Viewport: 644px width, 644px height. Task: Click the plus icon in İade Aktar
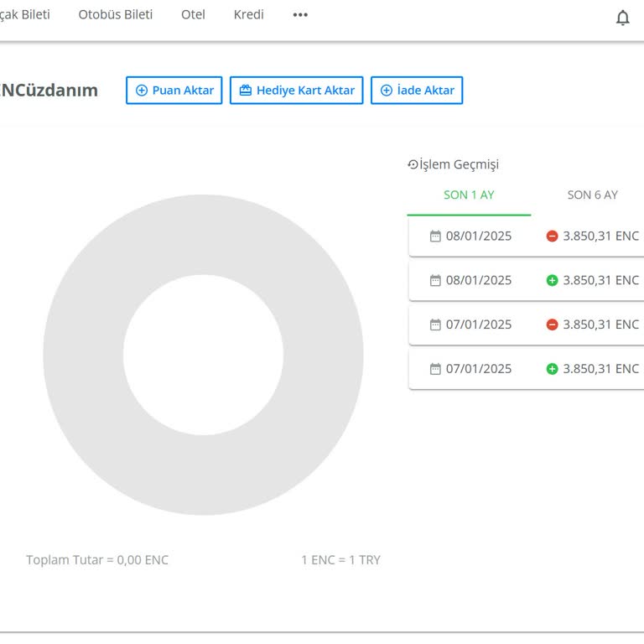tap(386, 91)
